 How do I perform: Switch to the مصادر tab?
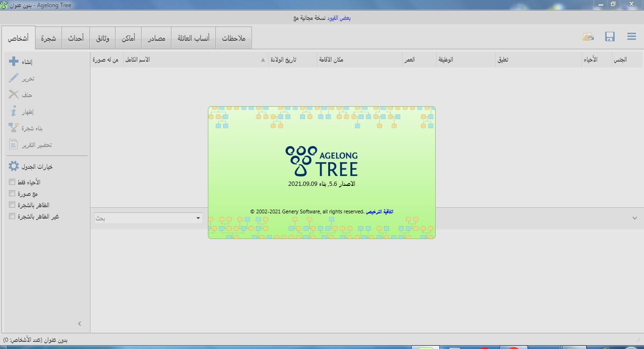156,38
